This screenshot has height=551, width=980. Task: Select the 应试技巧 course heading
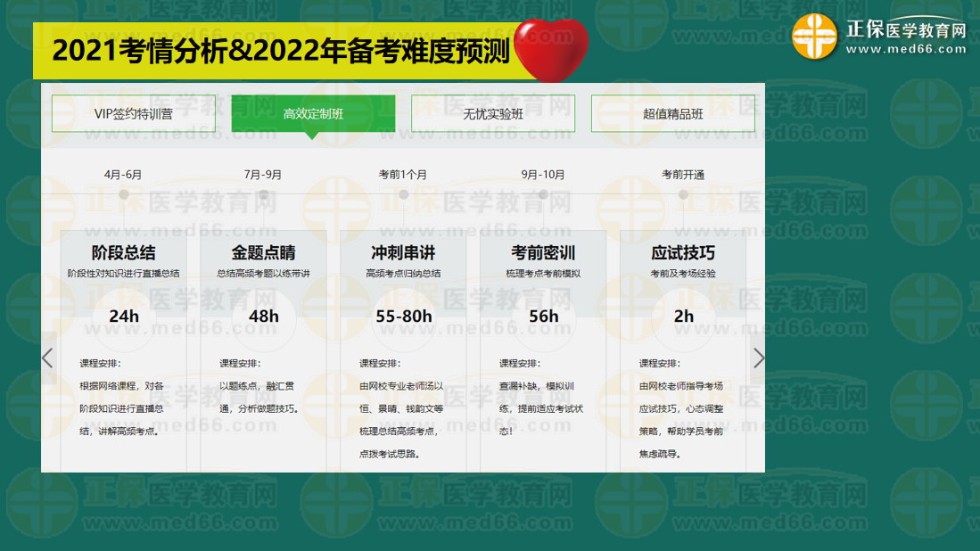(683, 252)
